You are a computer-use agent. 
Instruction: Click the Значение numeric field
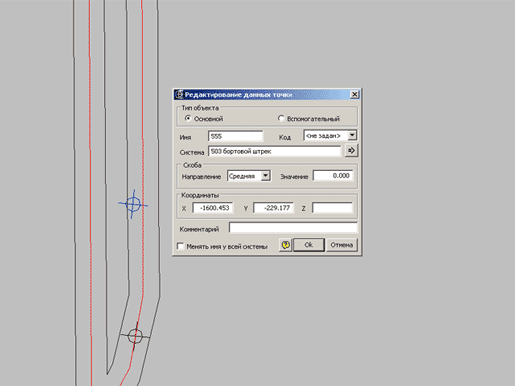click(333, 176)
